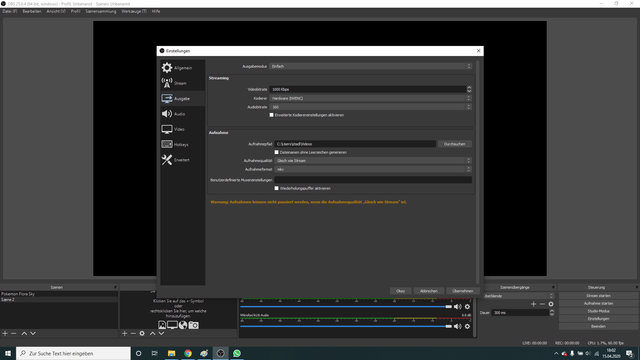Open Chrome from the taskbar
640x360 pixels.
click(x=188, y=353)
